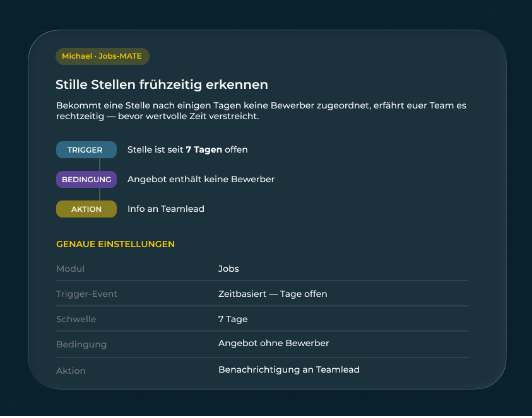Click value 'Angebot ohne Bewerber'
The image size is (532, 418).
pos(273,343)
